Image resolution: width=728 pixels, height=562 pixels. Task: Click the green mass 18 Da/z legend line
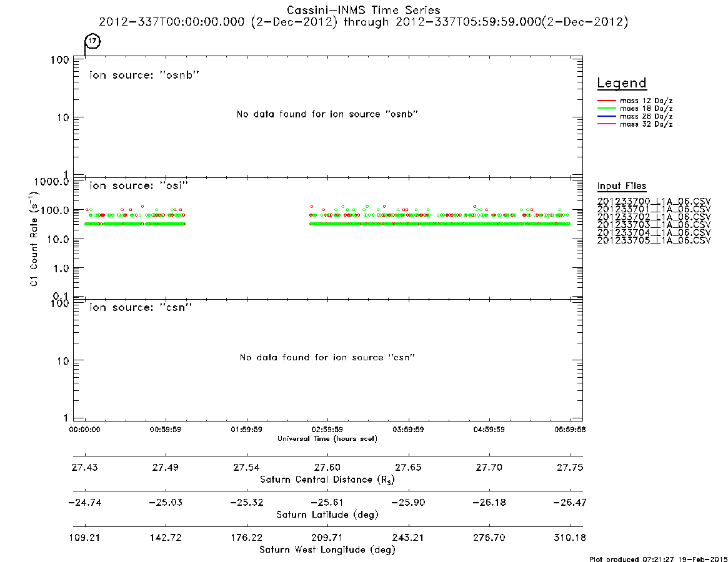606,109
